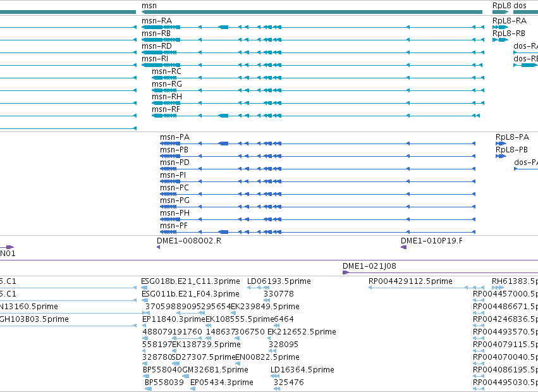Click the msn-PC protein label
Image resolution: width=538 pixels, height=392 pixels.
click(x=174, y=188)
